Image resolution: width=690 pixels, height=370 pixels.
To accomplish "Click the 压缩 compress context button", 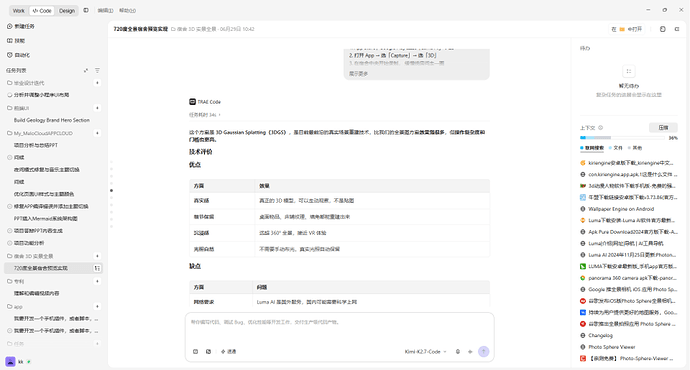I will tap(663, 128).
